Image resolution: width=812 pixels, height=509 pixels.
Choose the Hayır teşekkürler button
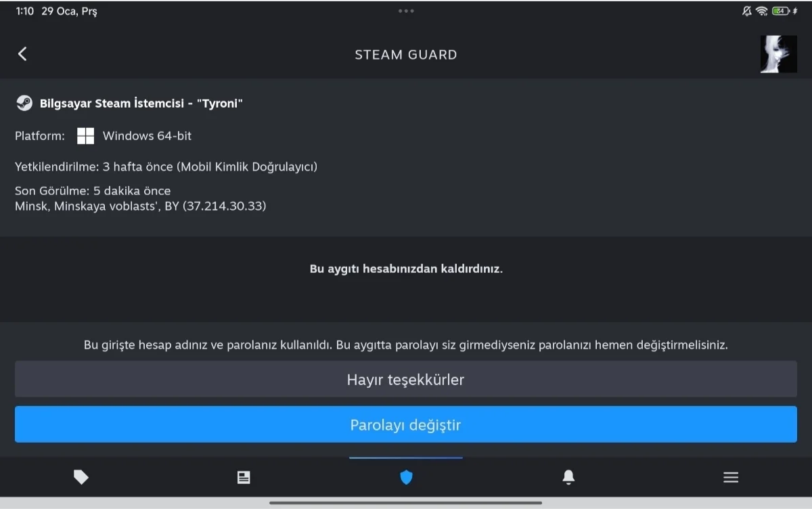406,380
